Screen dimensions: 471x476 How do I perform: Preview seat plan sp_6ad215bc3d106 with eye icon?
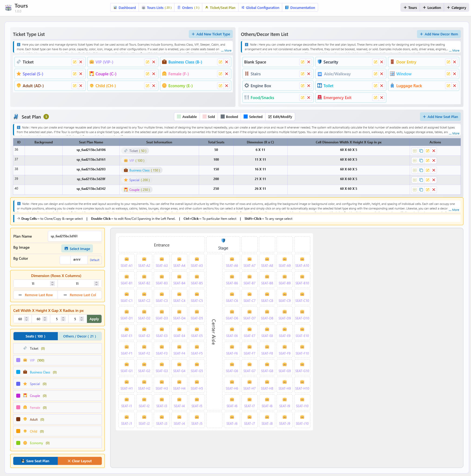(x=415, y=151)
